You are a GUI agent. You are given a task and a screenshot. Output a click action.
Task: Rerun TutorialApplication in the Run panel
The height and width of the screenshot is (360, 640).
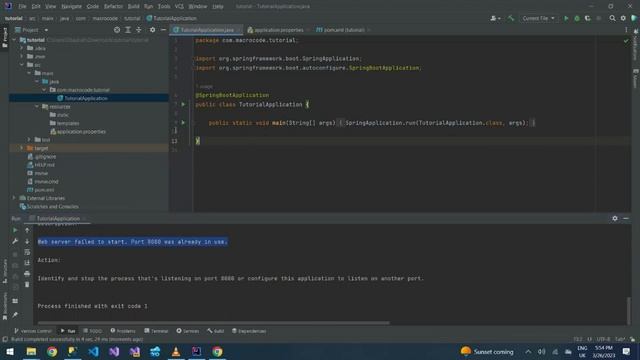pyautogui.click(x=15, y=230)
